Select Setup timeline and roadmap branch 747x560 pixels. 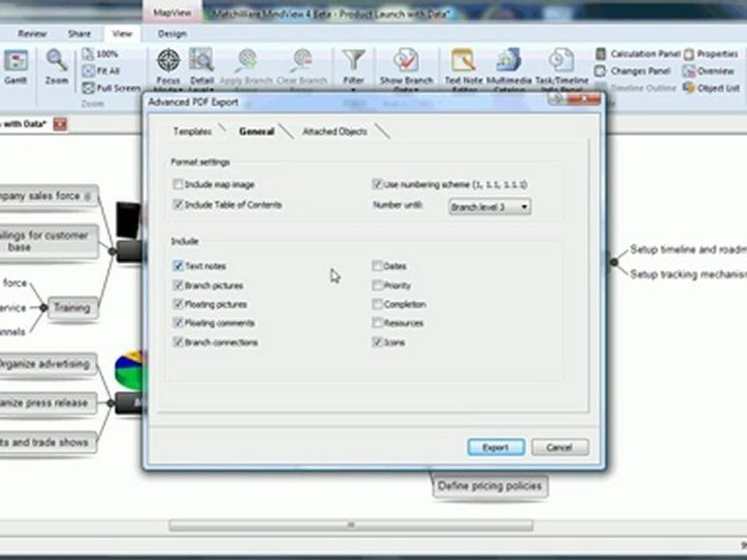(x=688, y=250)
